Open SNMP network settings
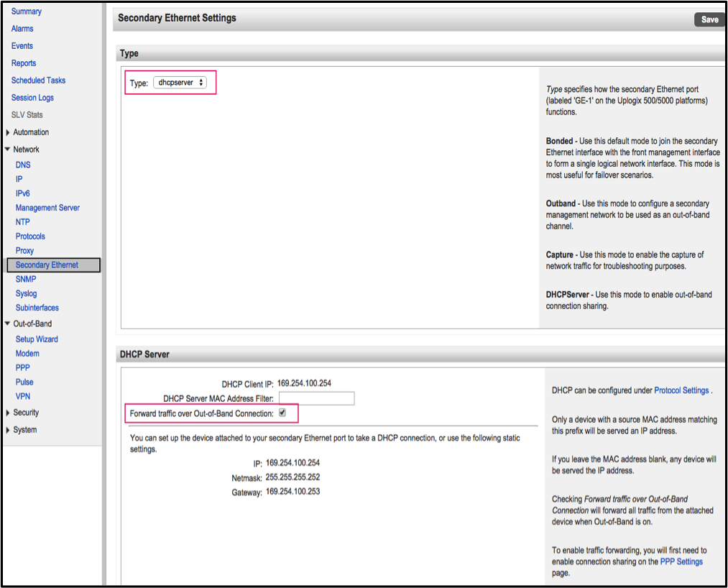 point(26,279)
